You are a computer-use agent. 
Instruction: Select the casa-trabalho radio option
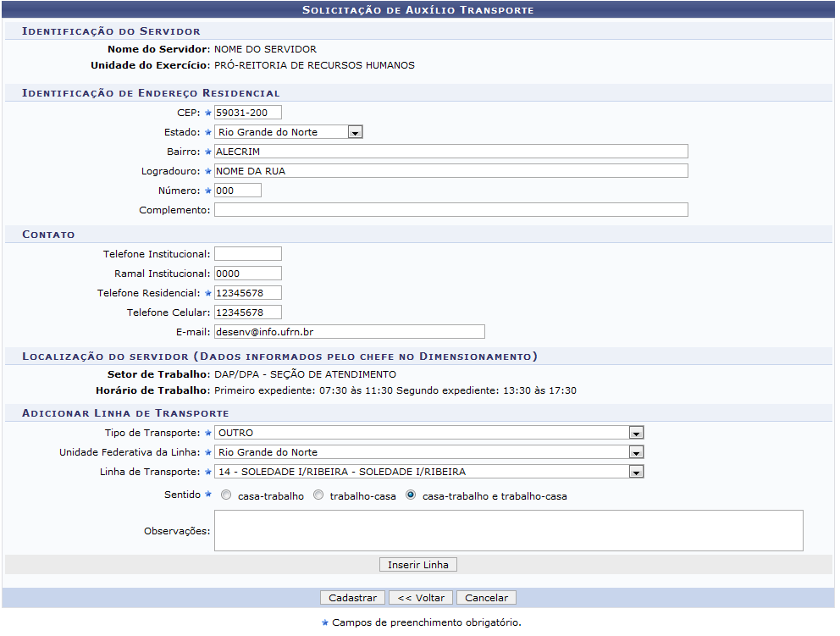(225, 495)
